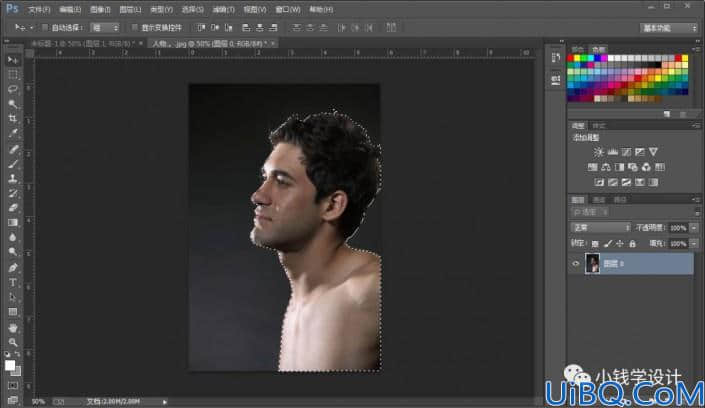Select the Zoom tool in the toolbox

(13, 343)
